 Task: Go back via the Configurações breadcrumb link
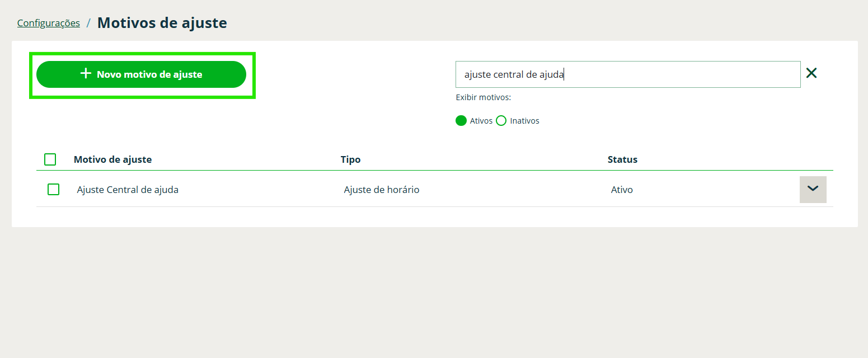[x=49, y=23]
